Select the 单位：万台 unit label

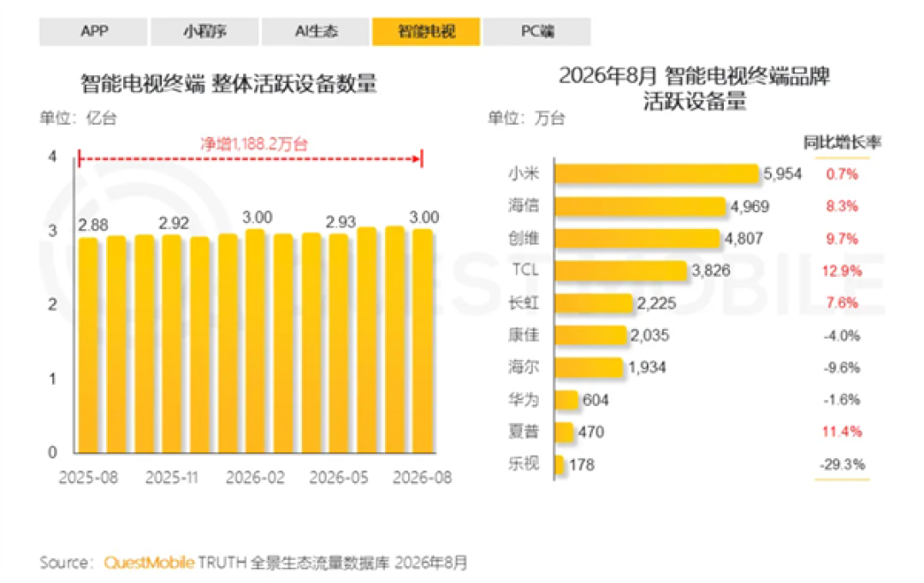point(526,118)
